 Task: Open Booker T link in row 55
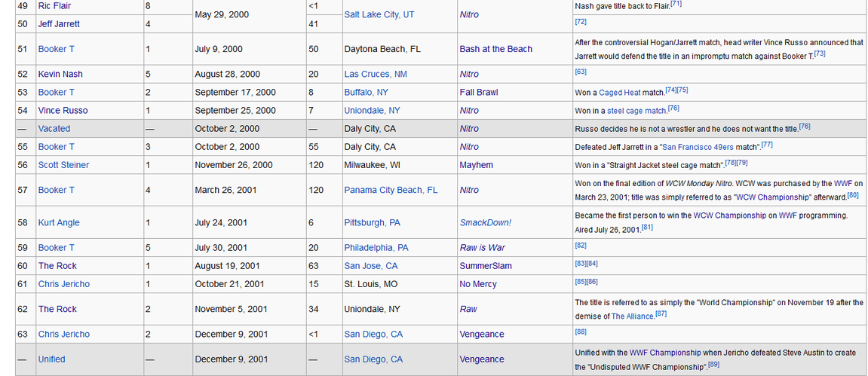tap(56, 147)
